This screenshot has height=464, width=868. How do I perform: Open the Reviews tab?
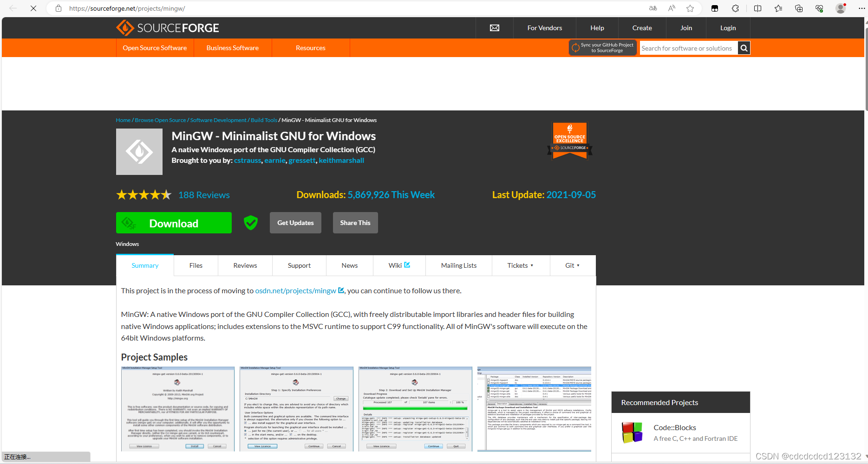coord(245,265)
